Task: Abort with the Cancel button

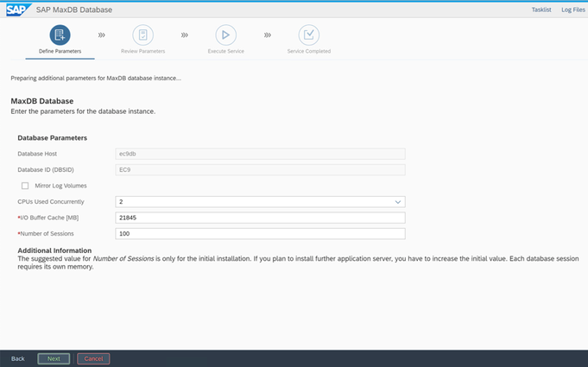Action: coord(93,358)
